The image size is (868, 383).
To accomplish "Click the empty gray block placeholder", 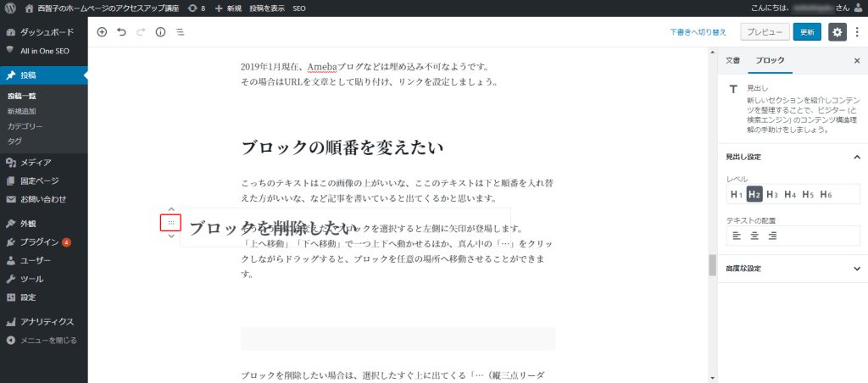I will click(398, 338).
